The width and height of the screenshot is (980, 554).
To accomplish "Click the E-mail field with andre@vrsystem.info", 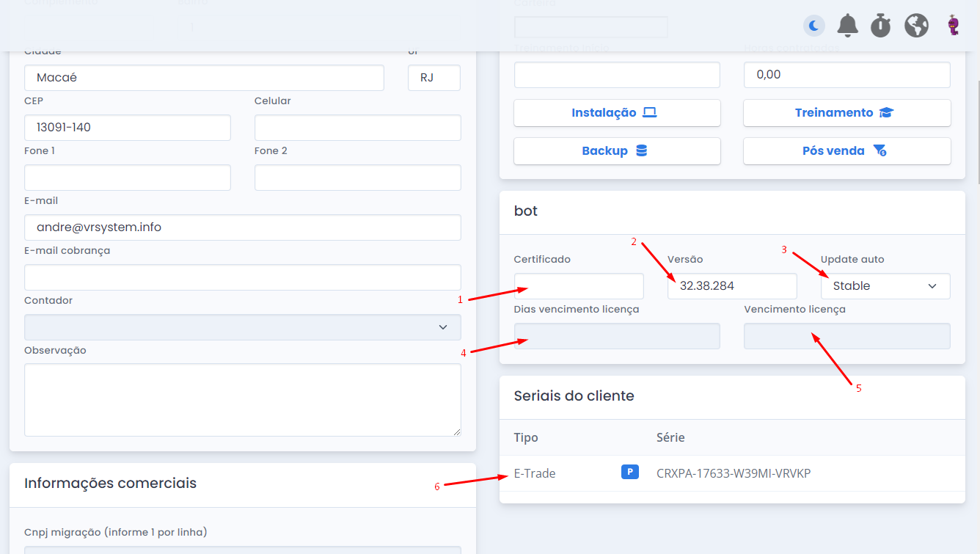I will 242,227.
